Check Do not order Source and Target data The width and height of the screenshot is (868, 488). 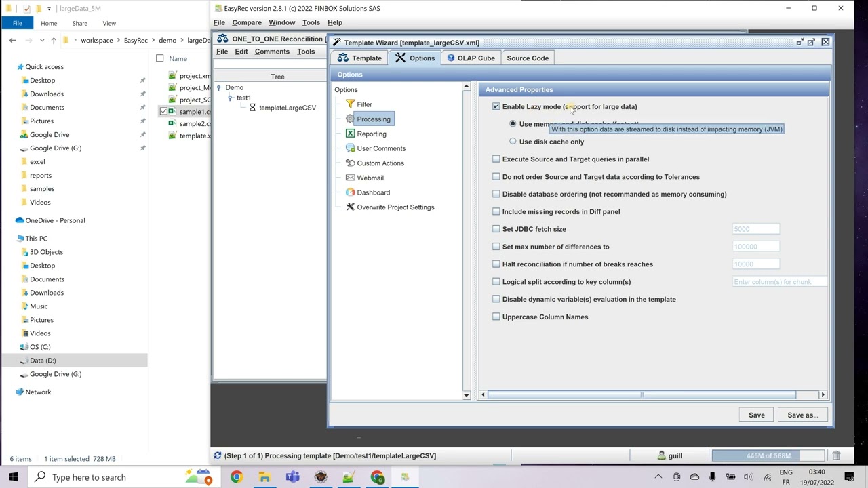coord(496,177)
